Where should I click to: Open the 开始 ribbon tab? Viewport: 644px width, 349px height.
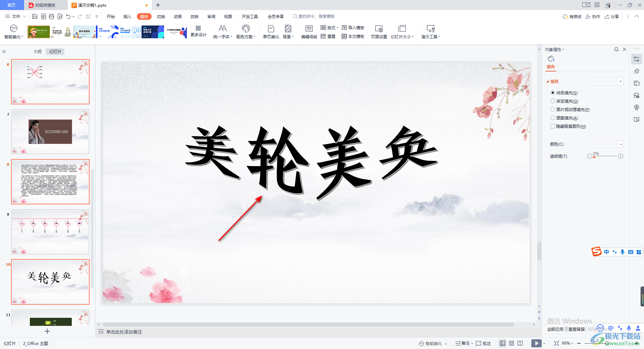pyautogui.click(x=111, y=16)
